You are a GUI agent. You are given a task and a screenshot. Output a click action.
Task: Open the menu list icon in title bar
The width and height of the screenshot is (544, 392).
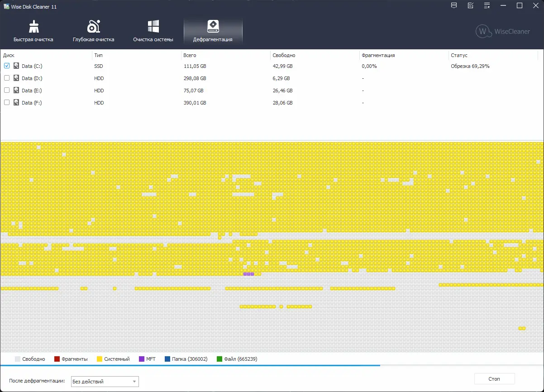click(487, 6)
